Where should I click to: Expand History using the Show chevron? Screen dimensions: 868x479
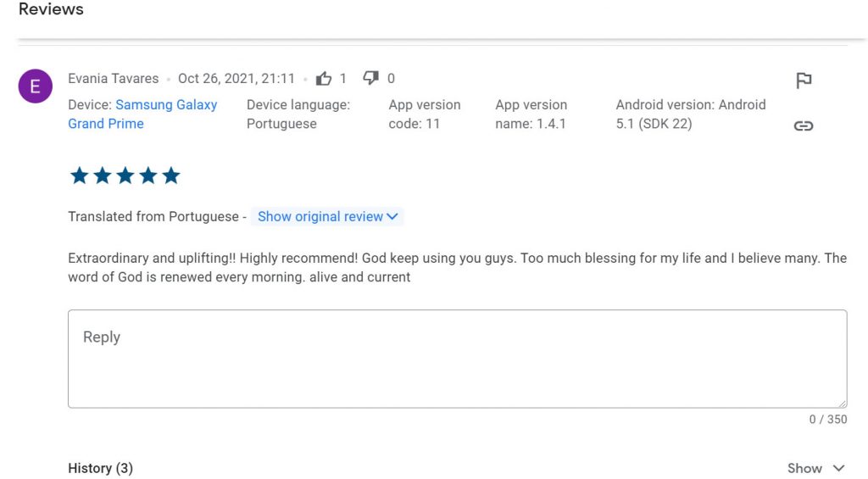point(815,468)
